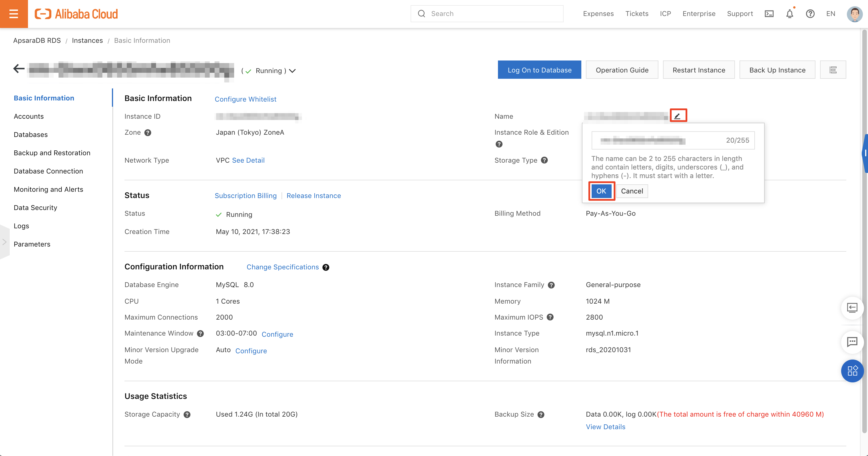Open Accounts in the sidebar
The height and width of the screenshot is (456, 868).
point(29,116)
